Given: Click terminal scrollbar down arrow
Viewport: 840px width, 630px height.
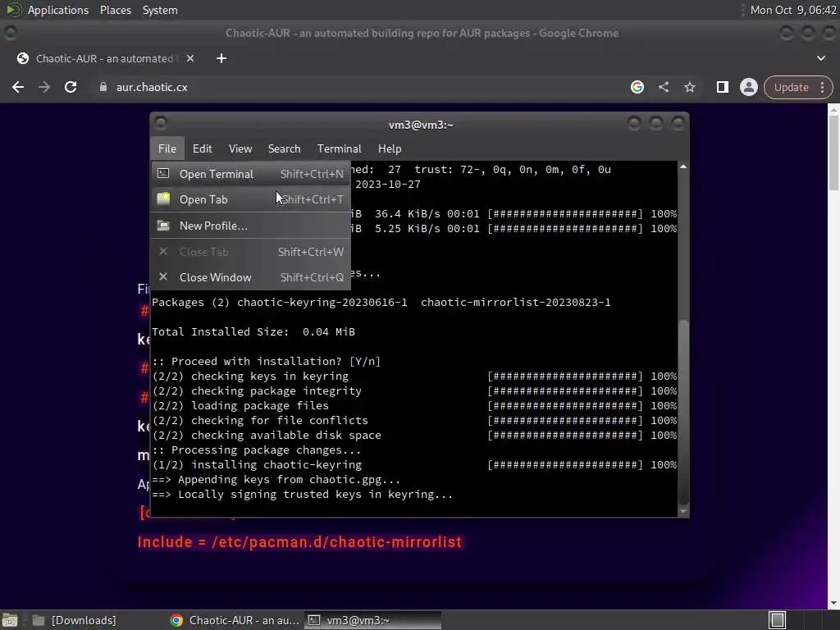Looking at the screenshot, I should [x=683, y=511].
